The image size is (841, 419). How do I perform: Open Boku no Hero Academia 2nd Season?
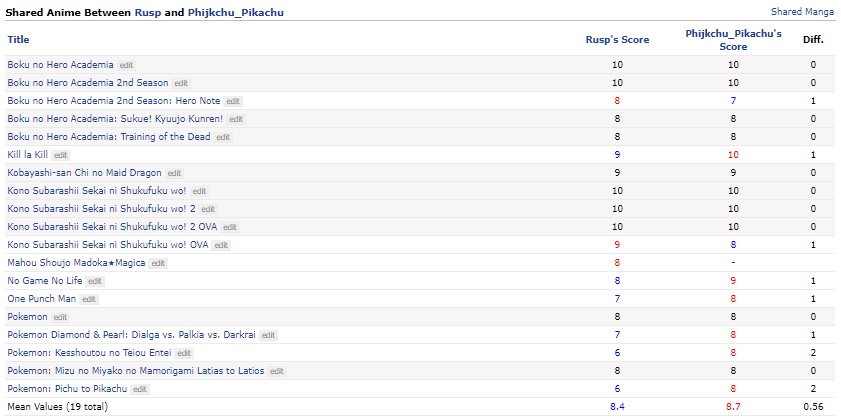[x=88, y=83]
